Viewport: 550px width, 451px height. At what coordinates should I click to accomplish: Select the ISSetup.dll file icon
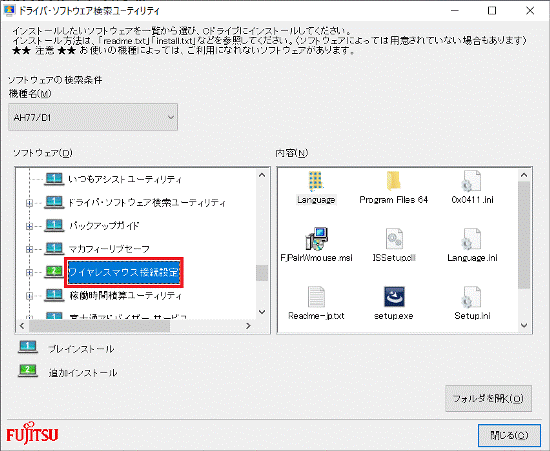(x=394, y=239)
